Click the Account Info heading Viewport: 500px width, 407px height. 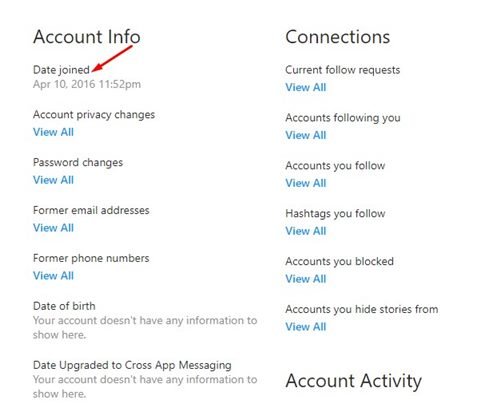pyautogui.click(x=87, y=37)
